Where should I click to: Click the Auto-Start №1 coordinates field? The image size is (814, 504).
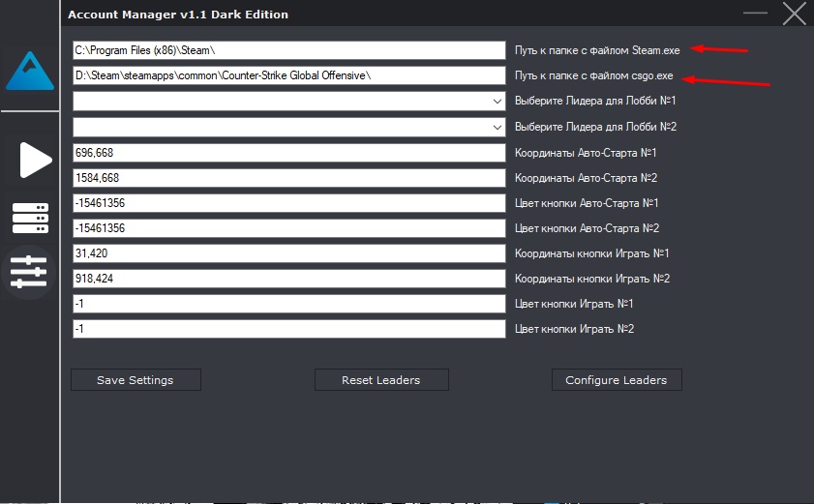pyautogui.click(x=289, y=153)
